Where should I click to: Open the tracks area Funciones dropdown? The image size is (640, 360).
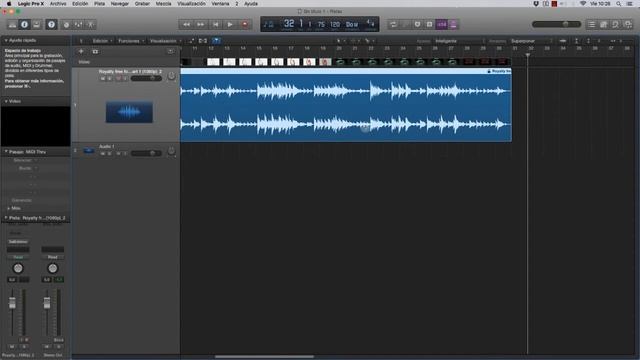point(131,41)
